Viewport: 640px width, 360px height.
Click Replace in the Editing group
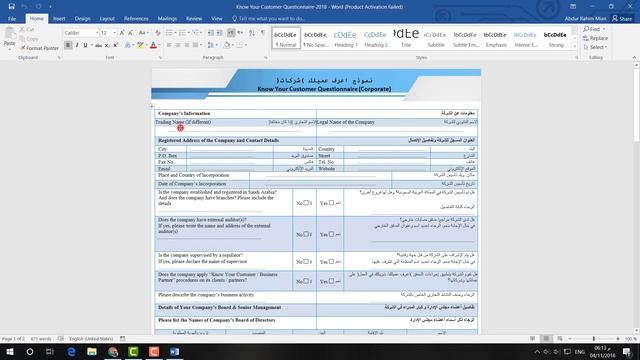tap(596, 38)
